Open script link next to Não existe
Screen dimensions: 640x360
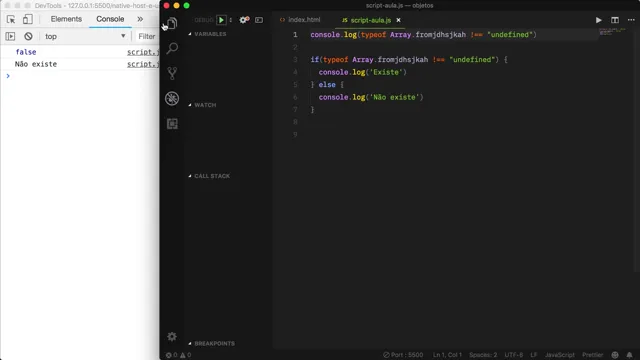[143, 64]
